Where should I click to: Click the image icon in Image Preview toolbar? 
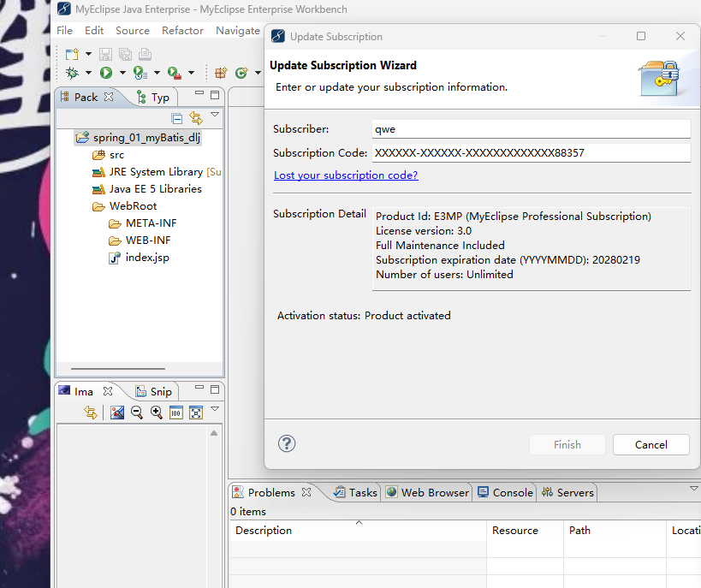click(x=117, y=412)
